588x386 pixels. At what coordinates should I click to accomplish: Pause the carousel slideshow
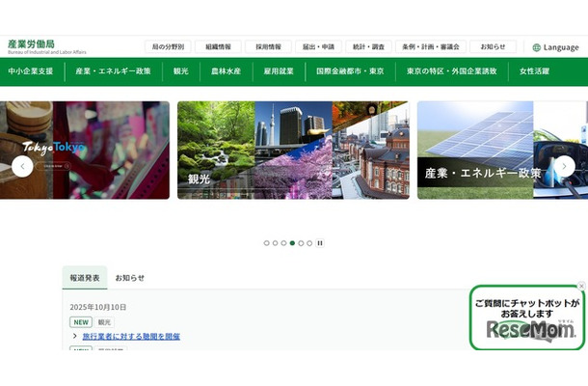[320, 243]
